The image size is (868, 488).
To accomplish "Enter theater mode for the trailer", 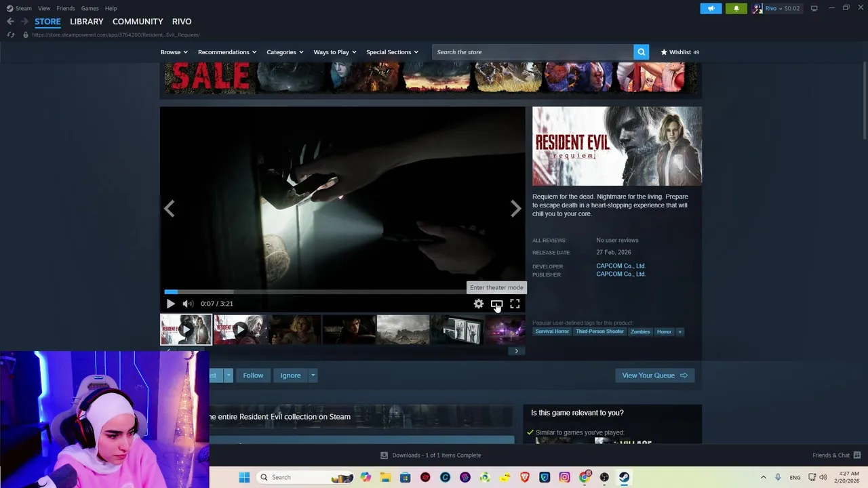I will (x=496, y=304).
